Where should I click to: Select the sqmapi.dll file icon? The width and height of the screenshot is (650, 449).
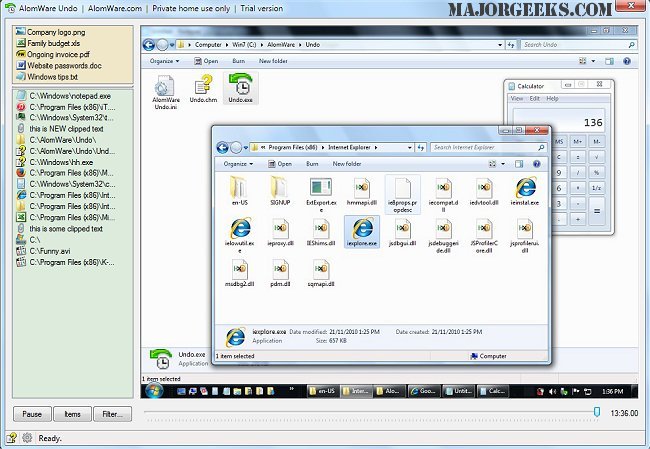tap(321, 273)
